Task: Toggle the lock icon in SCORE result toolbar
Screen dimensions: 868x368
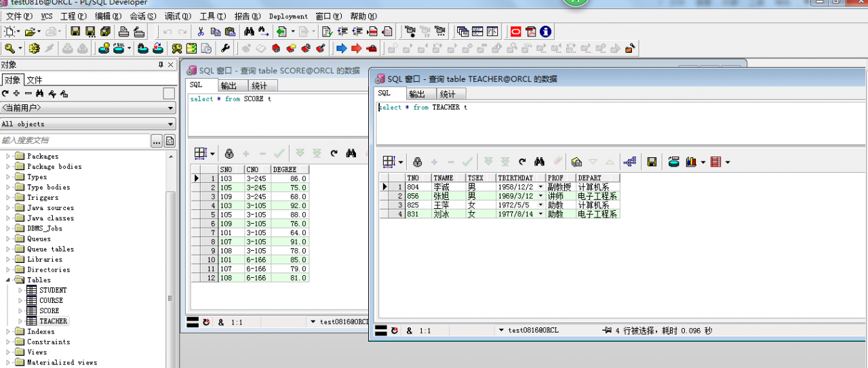Action: [229, 154]
